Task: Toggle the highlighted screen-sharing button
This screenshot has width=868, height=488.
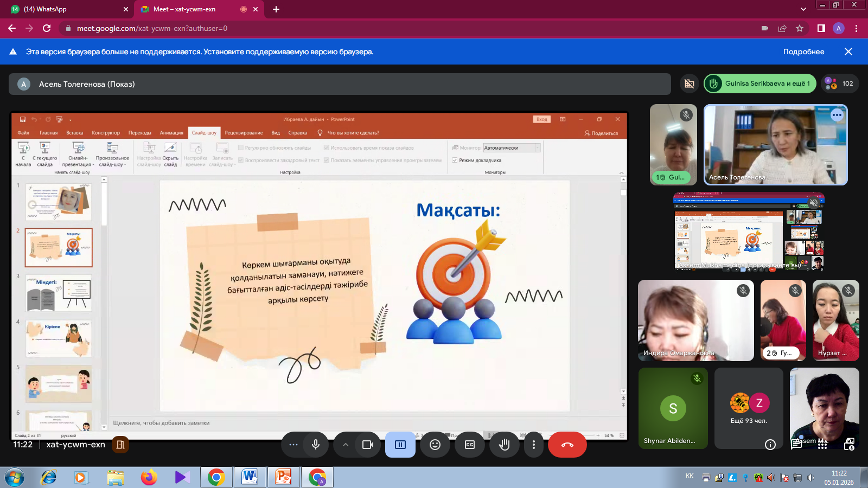Action: pos(400,445)
